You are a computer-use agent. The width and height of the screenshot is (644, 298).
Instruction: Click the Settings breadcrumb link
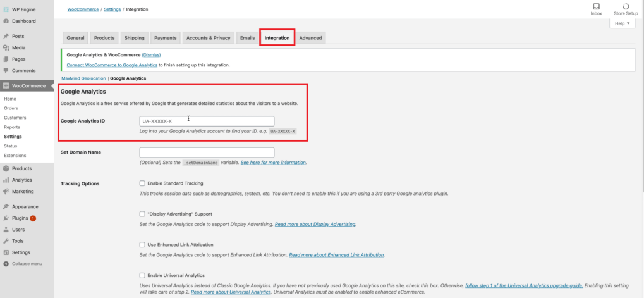[x=112, y=9]
